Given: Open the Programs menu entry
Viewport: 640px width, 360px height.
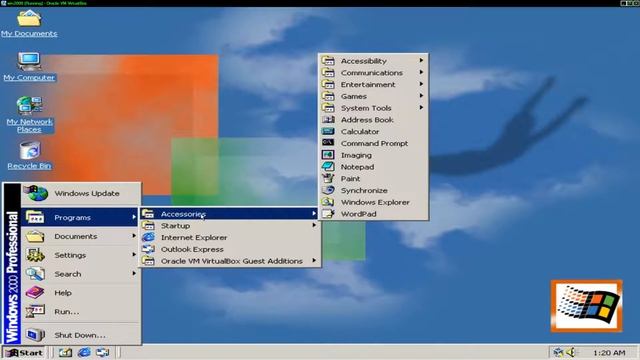Looking at the screenshot, I should click(x=80, y=217).
